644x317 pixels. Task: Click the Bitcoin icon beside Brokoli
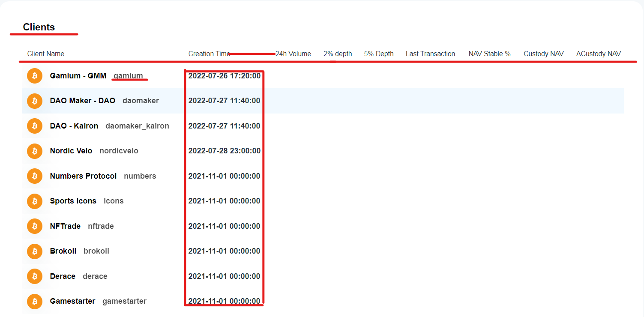[35, 251]
